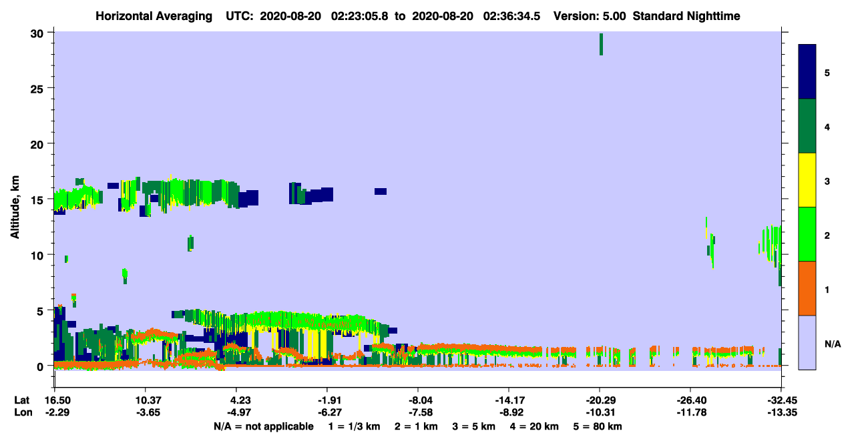The width and height of the screenshot is (868, 445).
Task: Click the altitude tick label '10'
Action: [39, 255]
